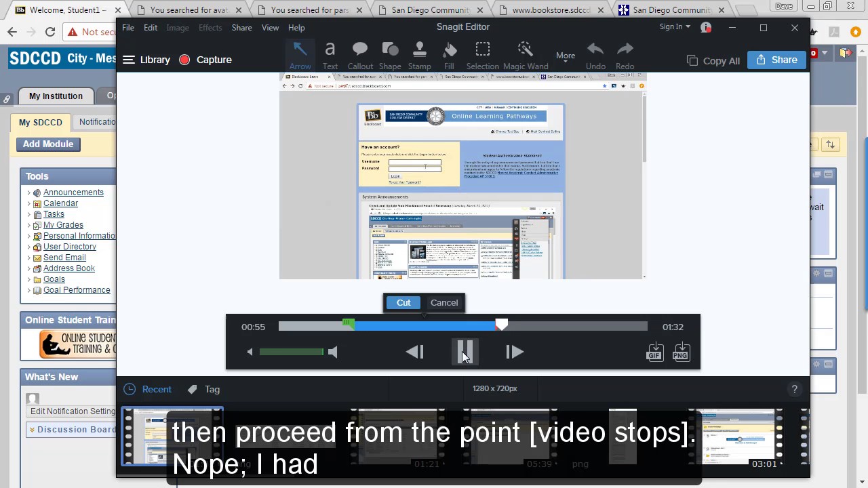The width and height of the screenshot is (868, 488).
Task: Switch to the 'You searched for avat' browser tab
Action: click(189, 10)
